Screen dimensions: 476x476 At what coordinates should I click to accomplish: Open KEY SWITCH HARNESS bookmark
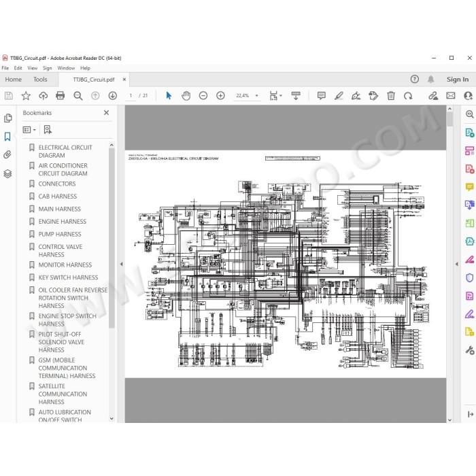coord(68,277)
